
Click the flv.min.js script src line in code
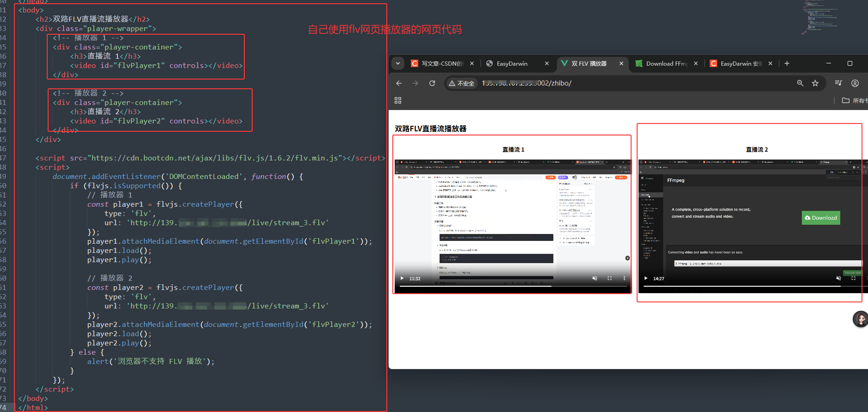pos(210,158)
